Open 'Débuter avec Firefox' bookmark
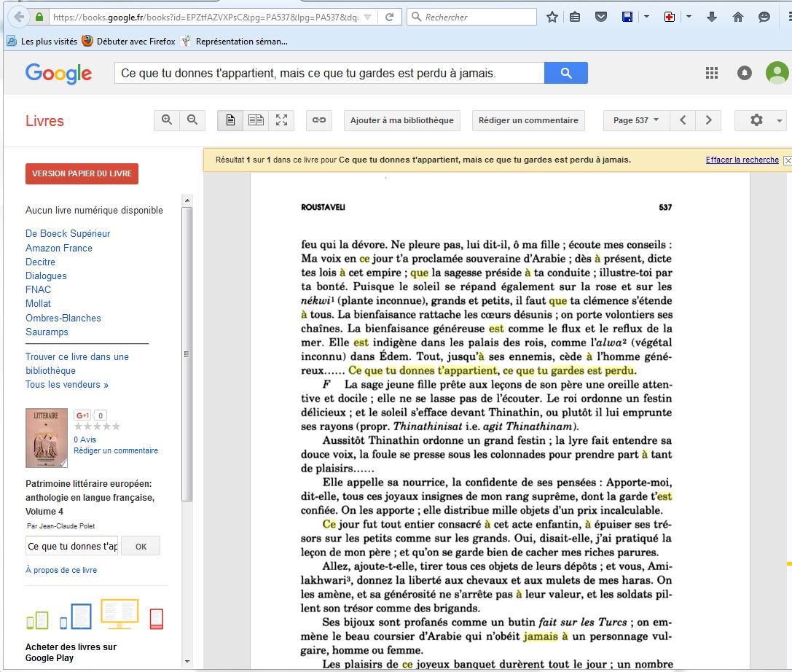Viewport: 792px width, 672px height. click(129, 42)
